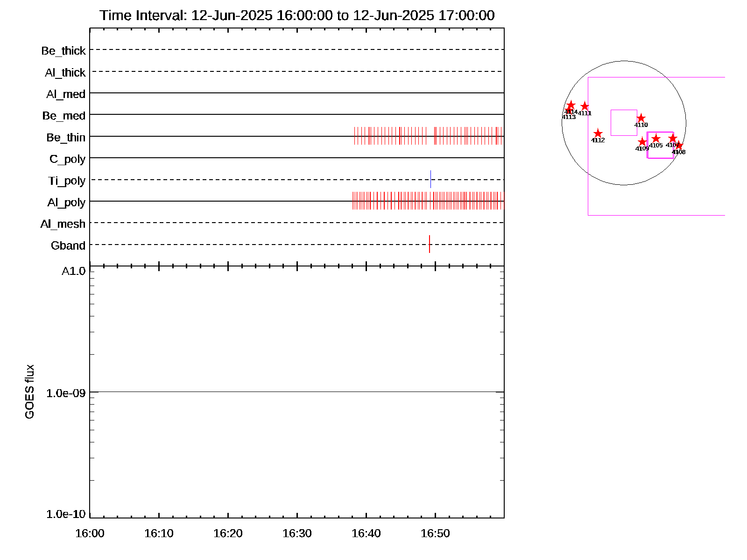Screen dimensions: 747x560
Task: Click the Al_mesh filter label
Action: coord(63,224)
